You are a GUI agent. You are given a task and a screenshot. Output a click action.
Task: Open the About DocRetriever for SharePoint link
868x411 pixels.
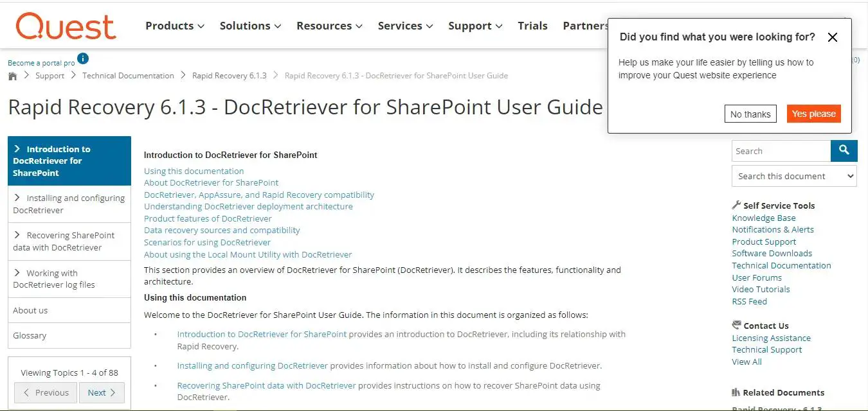pyautogui.click(x=211, y=182)
